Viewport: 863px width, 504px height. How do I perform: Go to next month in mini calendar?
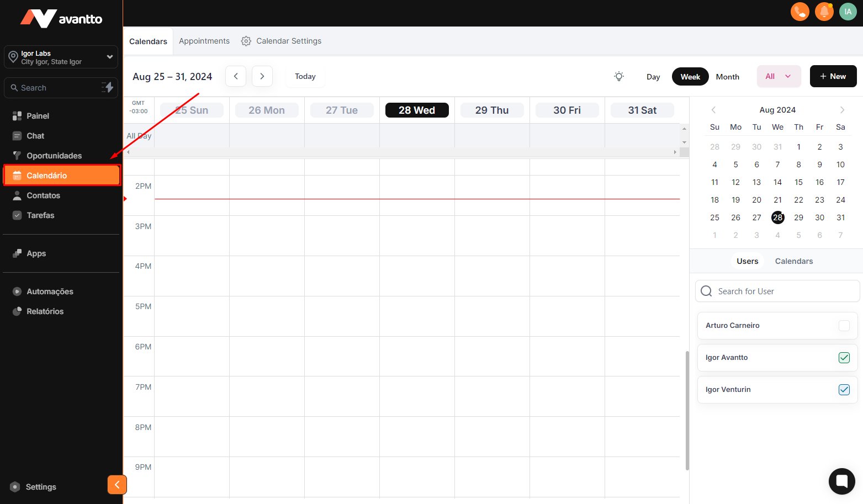point(842,110)
